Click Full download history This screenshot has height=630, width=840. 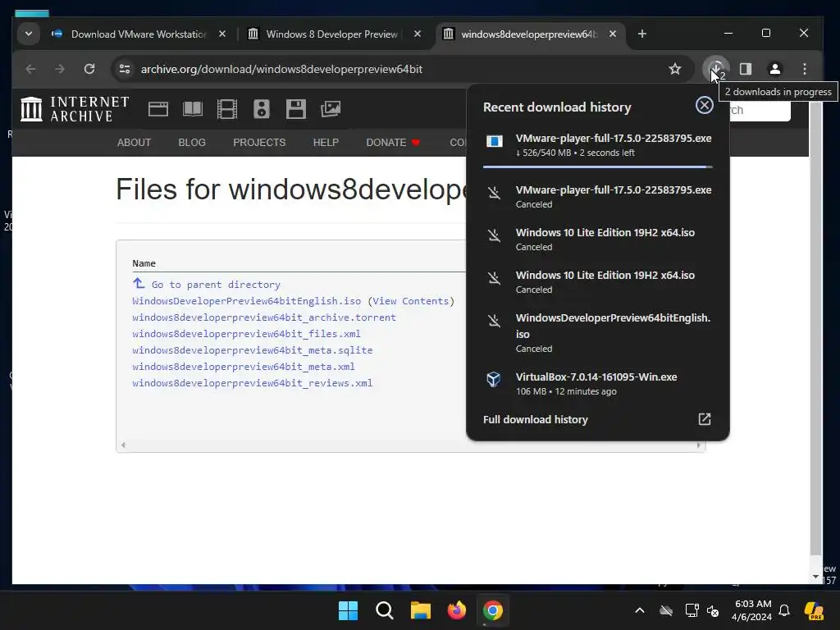[x=535, y=419]
